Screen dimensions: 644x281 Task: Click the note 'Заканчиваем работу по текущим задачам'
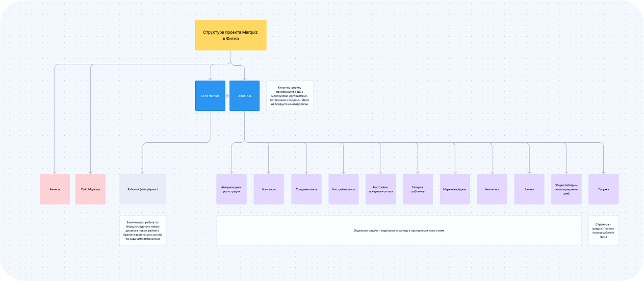(x=143, y=230)
